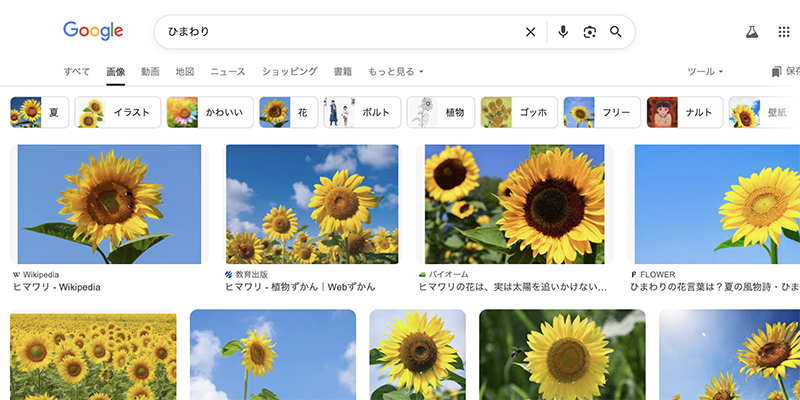Open Search Labs flask icon
800x400 pixels.
point(752,32)
